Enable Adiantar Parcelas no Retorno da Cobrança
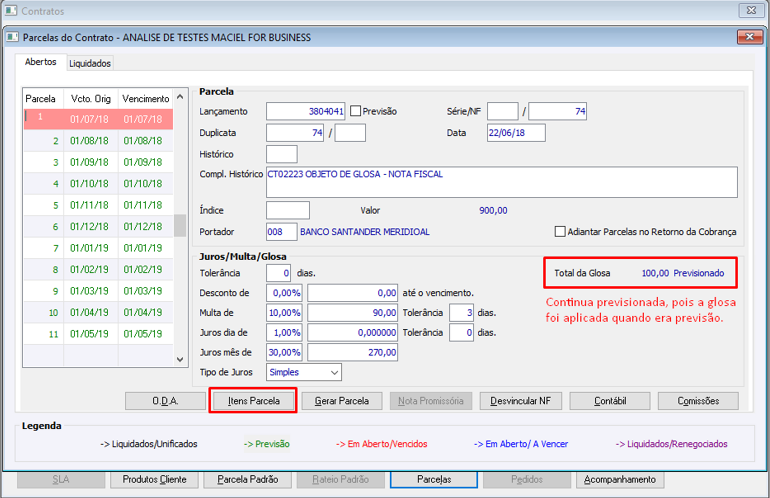The width and height of the screenshot is (770, 498). point(560,231)
